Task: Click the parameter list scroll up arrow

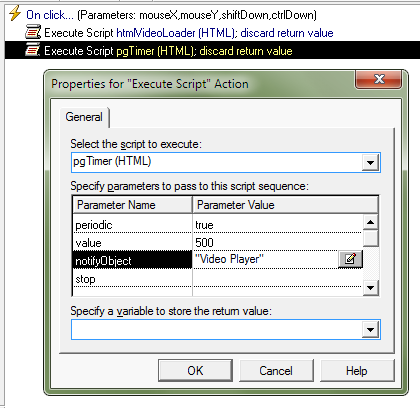Action: (371, 222)
